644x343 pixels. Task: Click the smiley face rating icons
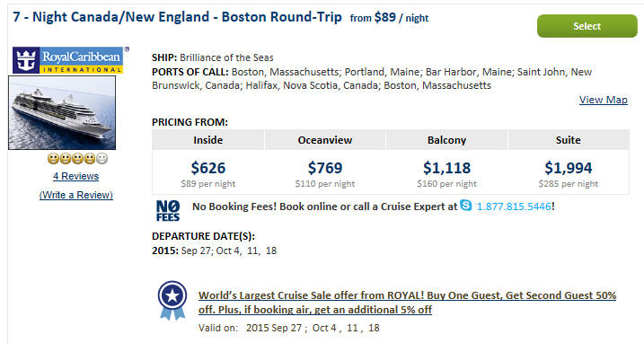[77, 159]
